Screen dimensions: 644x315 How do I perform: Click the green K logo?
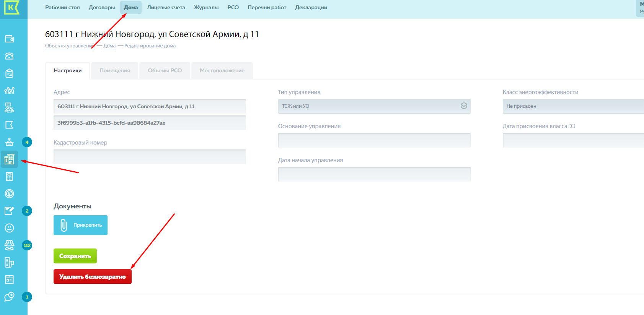click(x=11, y=7)
